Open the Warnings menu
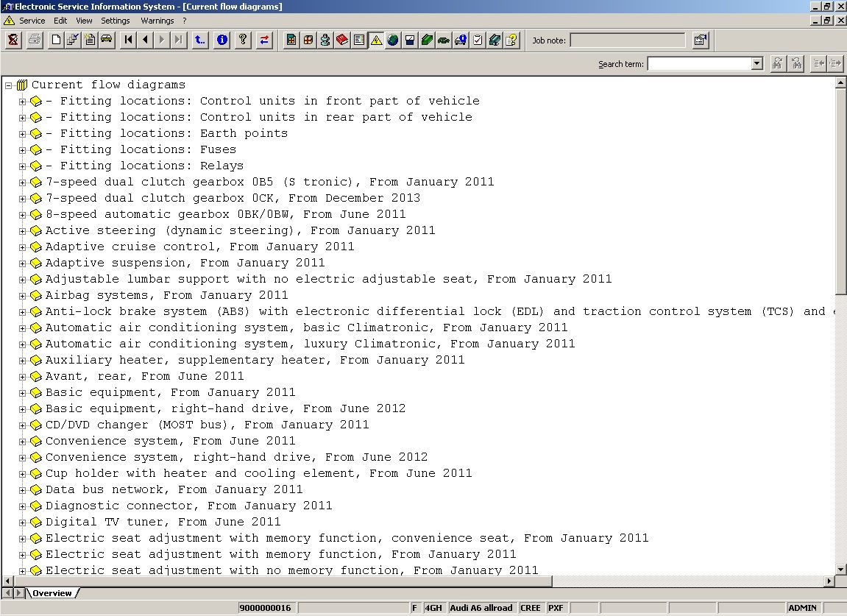The width and height of the screenshot is (847, 616). [157, 21]
